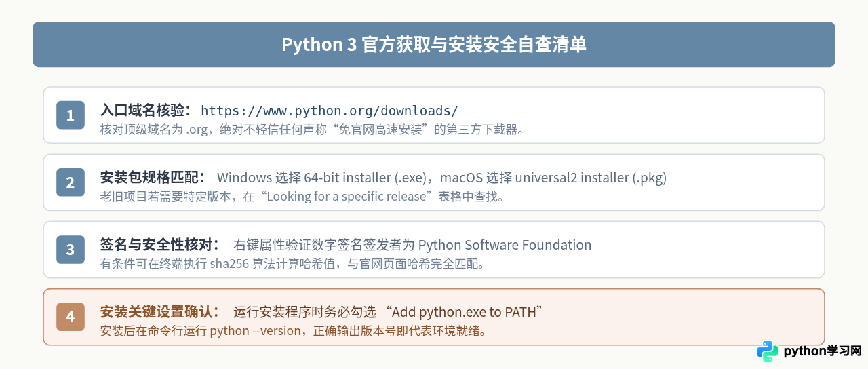Click the line mentioning Python Software Foundation
Image resolution: width=868 pixels, height=369 pixels.
pos(412,245)
